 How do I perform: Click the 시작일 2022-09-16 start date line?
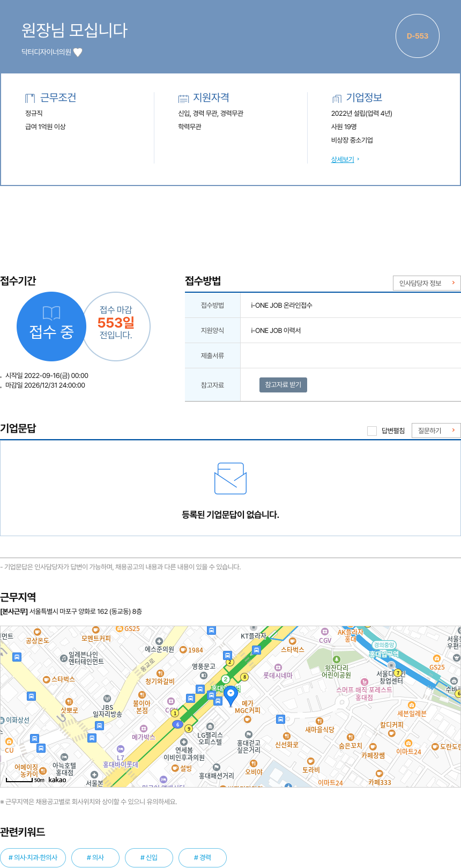[47, 375]
